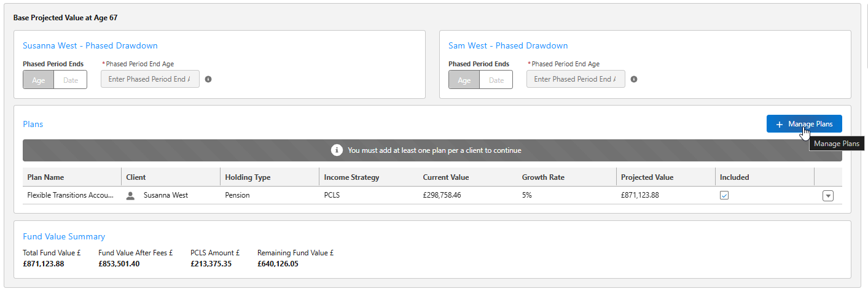The image size is (868, 294).
Task: Click the Manage Plans button
Action: click(804, 124)
